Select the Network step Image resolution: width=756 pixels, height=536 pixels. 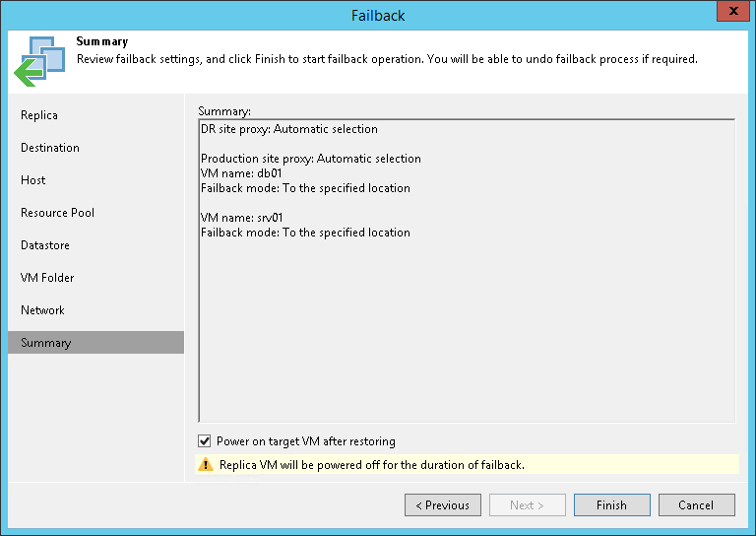click(42, 310)
